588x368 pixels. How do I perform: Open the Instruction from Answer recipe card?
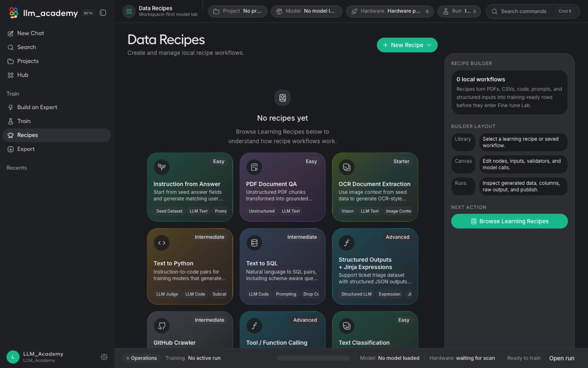coord(190,187)
